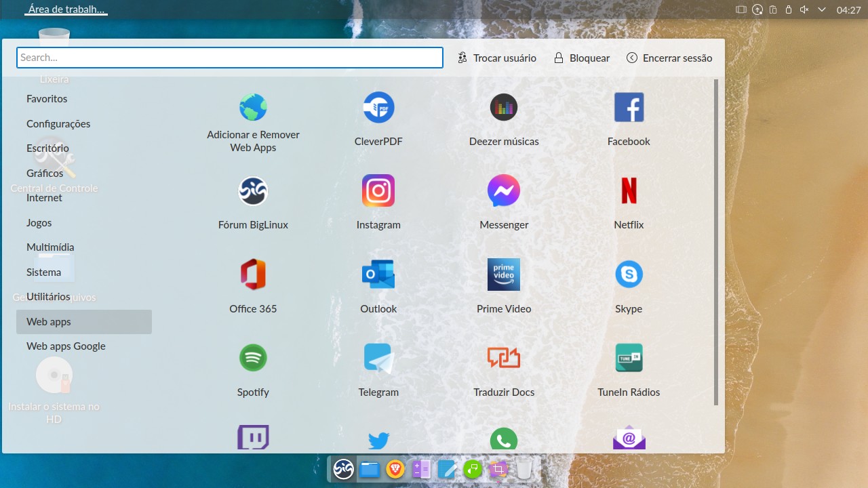The width and height of the screenshot is (868, 488).
Task: Start the Netflix web app
Action: 628,200
